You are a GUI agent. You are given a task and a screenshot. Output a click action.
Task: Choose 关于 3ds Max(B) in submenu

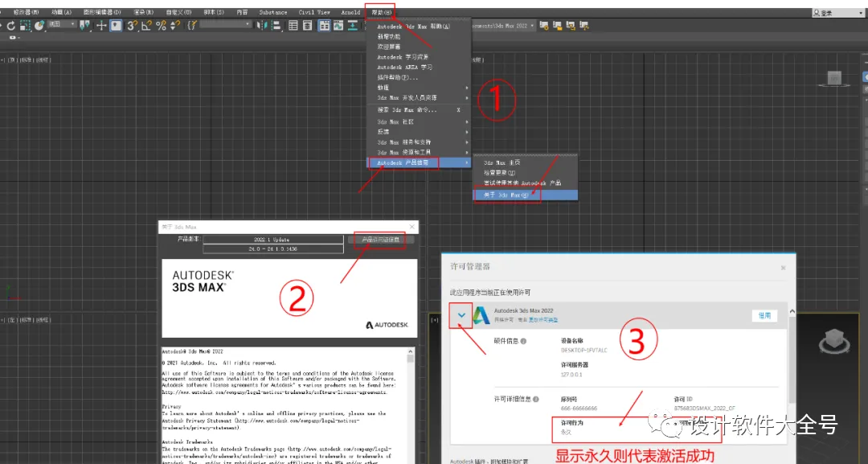526,195
